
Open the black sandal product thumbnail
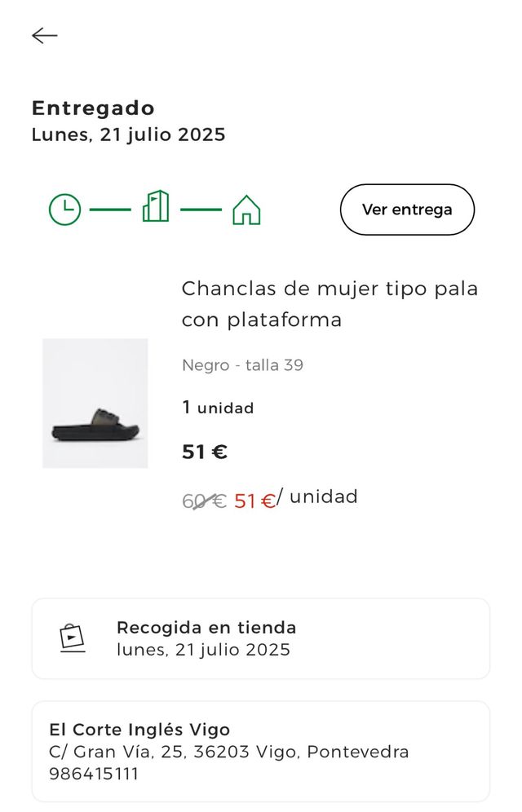[95, 404]
